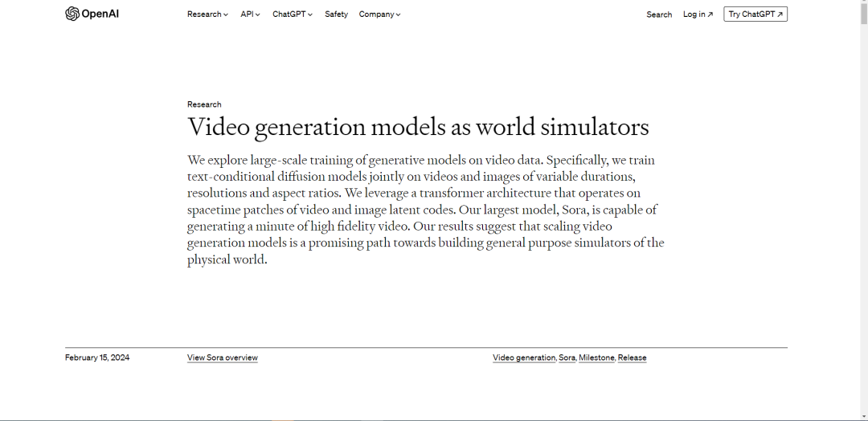868x421 pixels.
Task: Click the Log in link
Action: (698, 14)
